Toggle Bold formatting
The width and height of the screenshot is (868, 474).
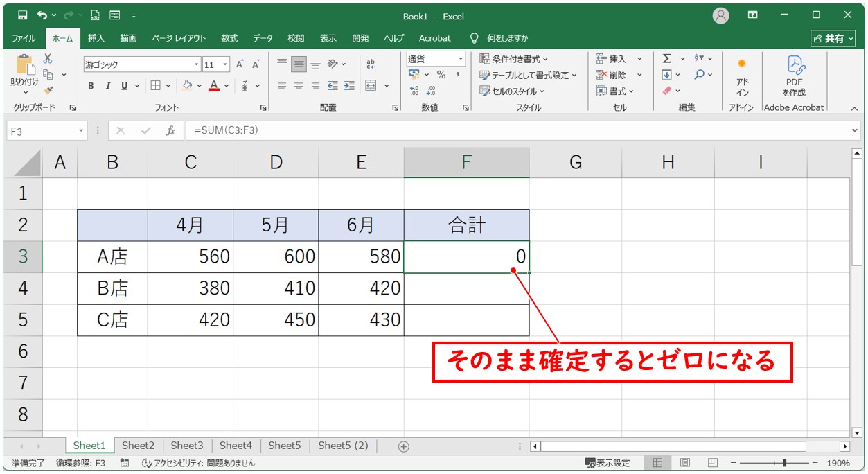click(91, 86)
